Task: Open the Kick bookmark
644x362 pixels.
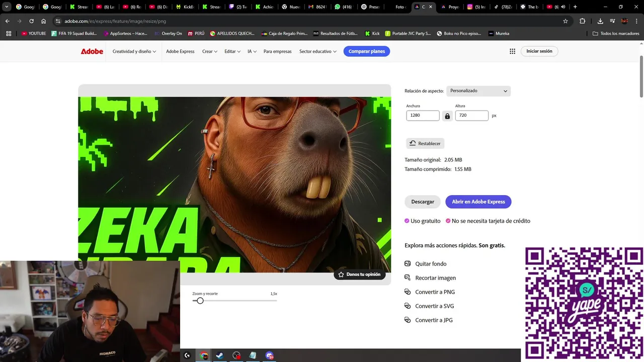Action: (x=372, y=33)
